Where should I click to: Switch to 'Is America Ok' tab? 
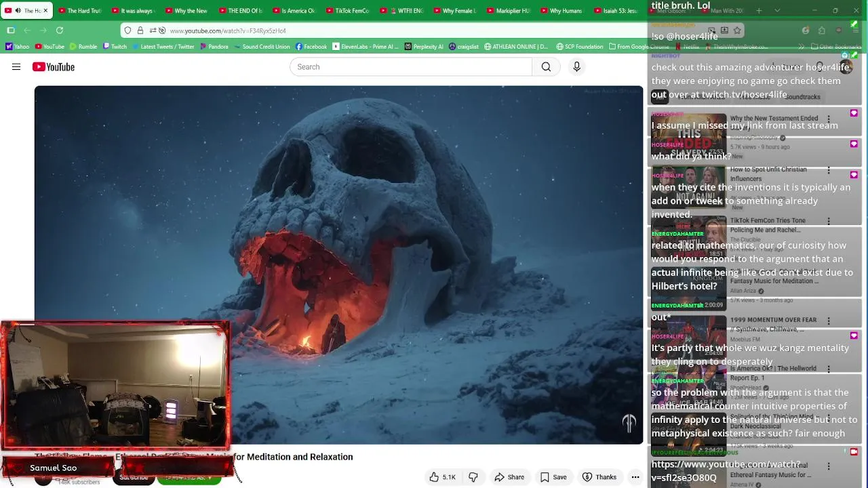[294, 11]
